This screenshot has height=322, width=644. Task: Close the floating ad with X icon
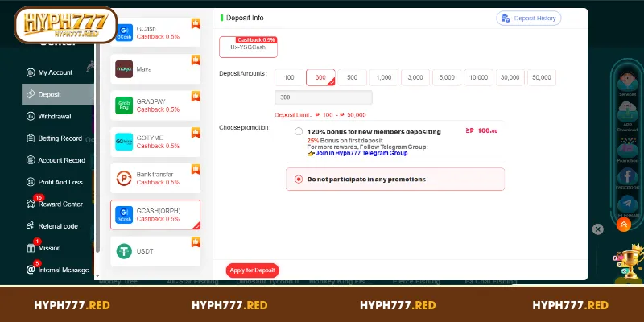[598, 229]
